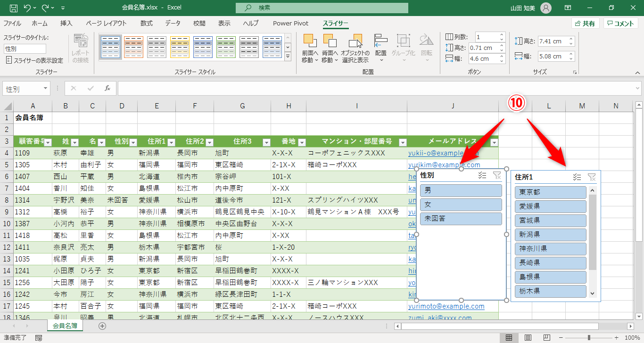Switch to the データ tab
The height and width of the screenshot is (343, 644).
pyautogui.click(x=173, y=23)
